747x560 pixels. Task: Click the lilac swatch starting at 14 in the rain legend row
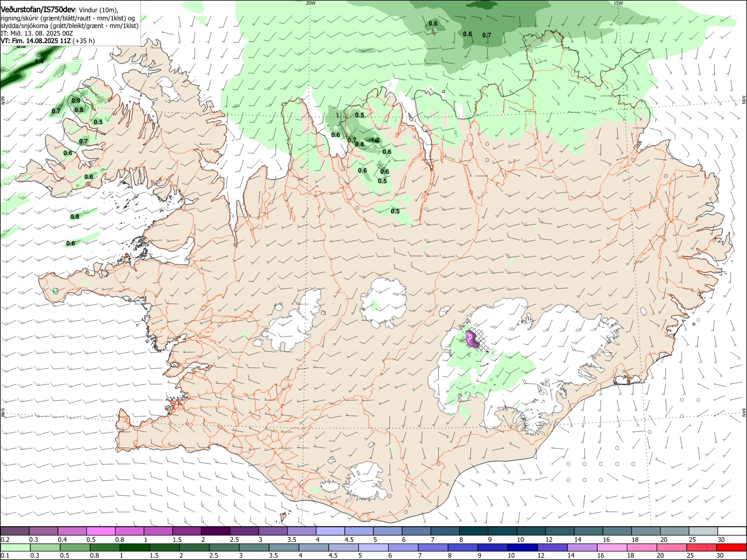tap(582, 547)
